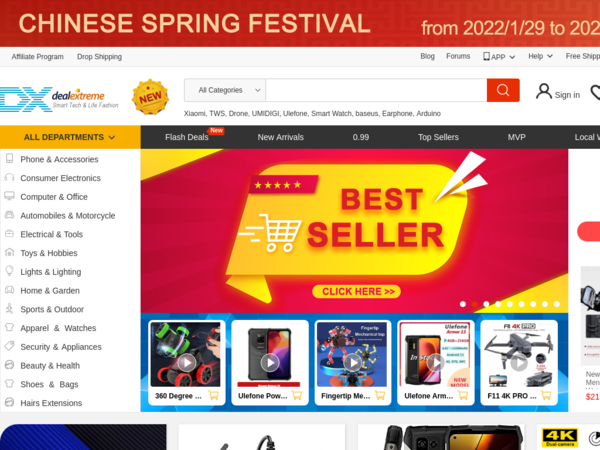Open the Top Sellers tab
Image resolution: width=600 pixels, height=450 pixels.
(x=438, y=137)
